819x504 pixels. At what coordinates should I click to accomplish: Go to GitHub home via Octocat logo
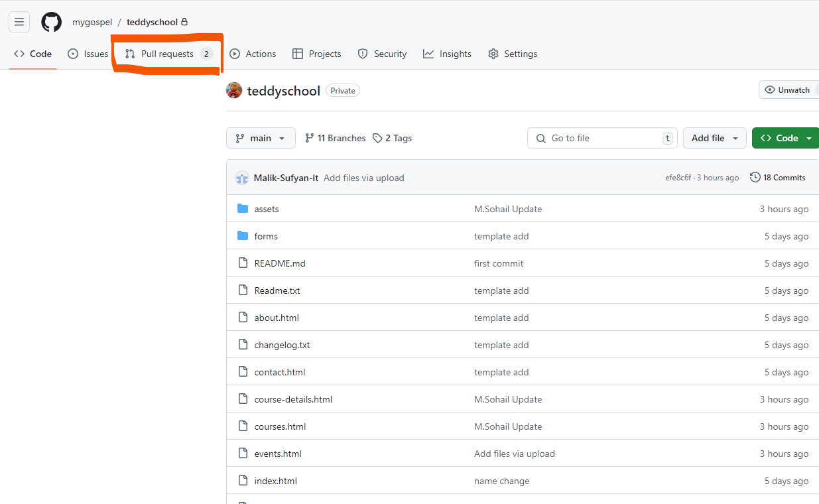point(51,22)
